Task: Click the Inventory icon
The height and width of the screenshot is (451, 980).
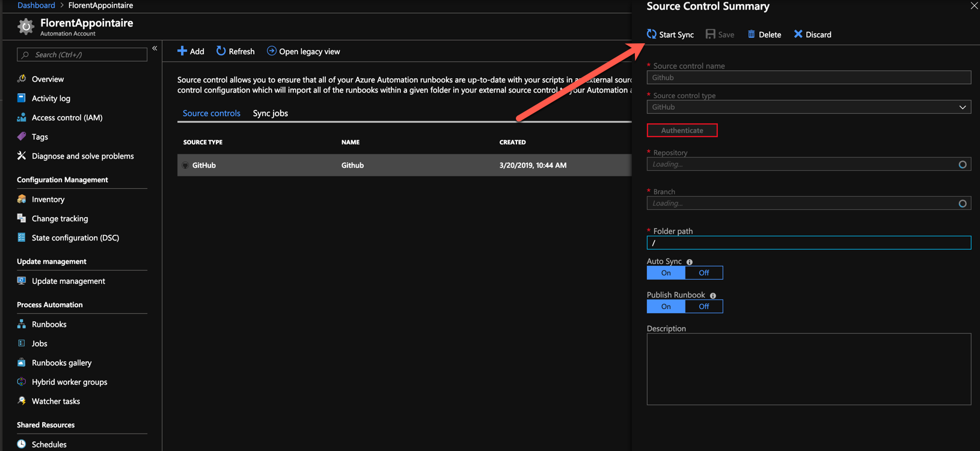Action: (22, 199)
